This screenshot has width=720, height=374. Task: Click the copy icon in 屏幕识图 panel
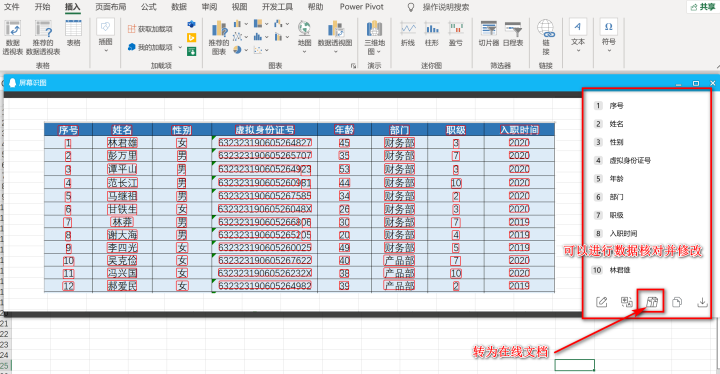[677, 302]
